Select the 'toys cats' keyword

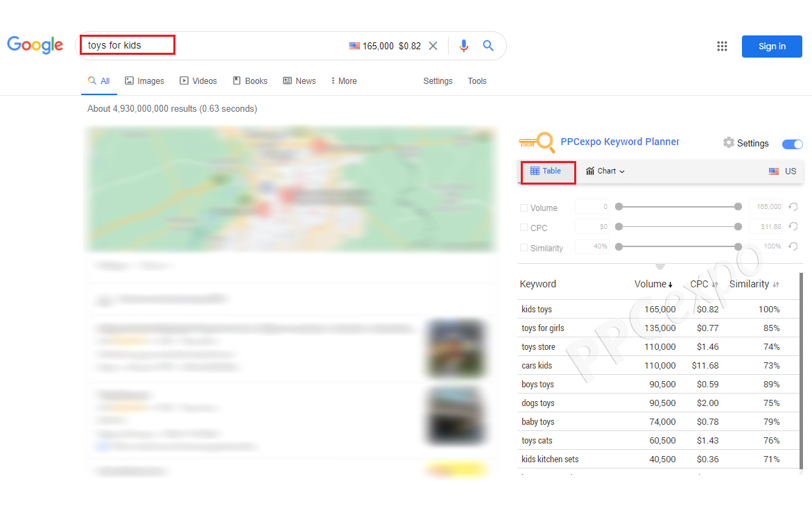(x=537, y=440)
